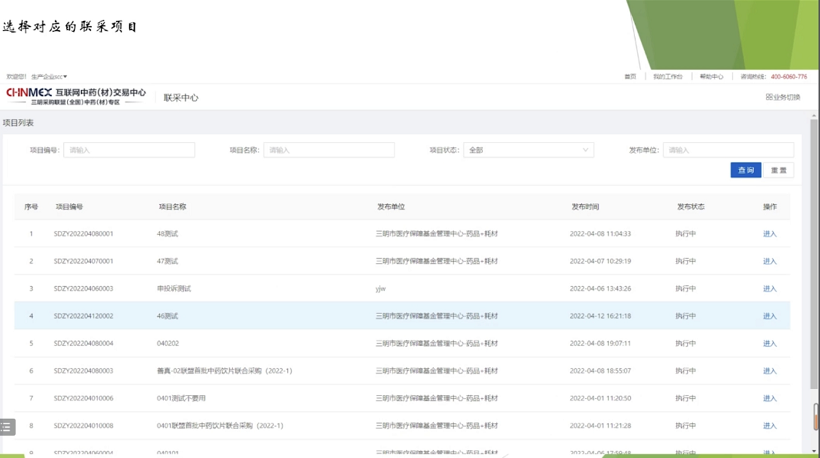
Task: Click the 发布单位 text input
Action: click(727, 150)
